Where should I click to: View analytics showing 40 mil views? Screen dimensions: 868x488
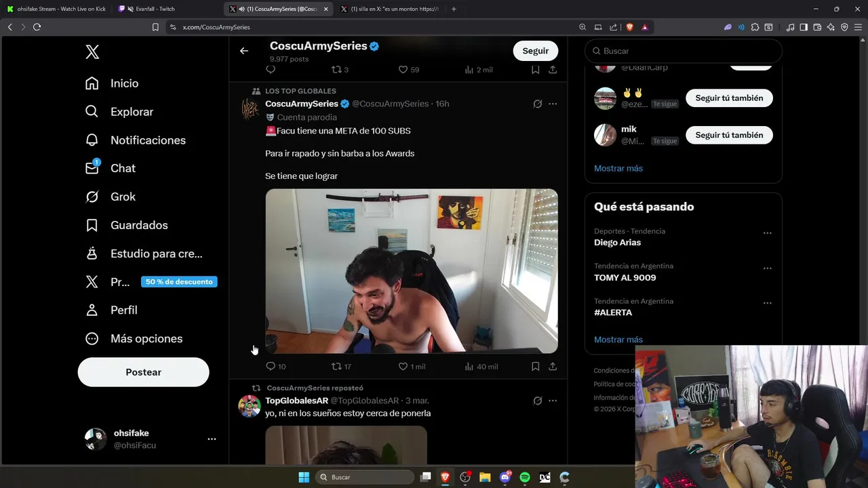click(x=481, y=366)
